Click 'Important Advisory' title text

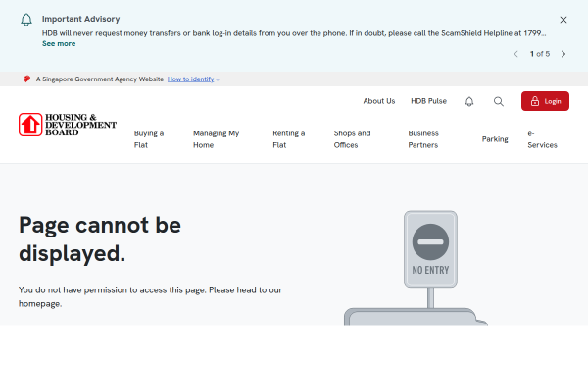tap(80, 19)
